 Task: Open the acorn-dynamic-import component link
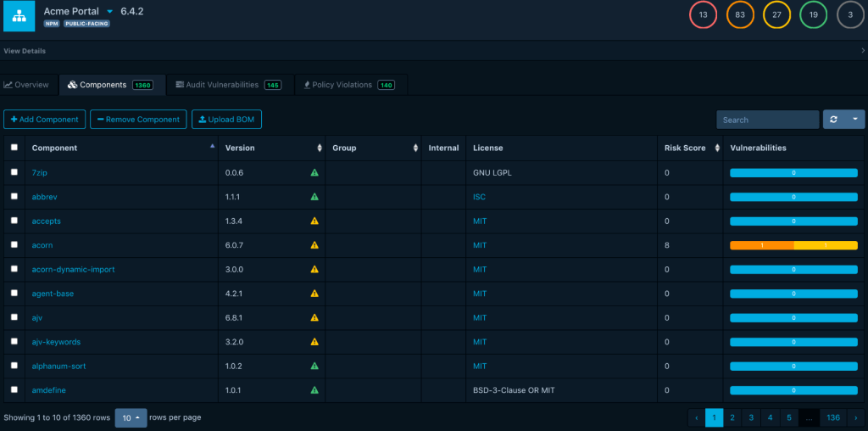73,270
